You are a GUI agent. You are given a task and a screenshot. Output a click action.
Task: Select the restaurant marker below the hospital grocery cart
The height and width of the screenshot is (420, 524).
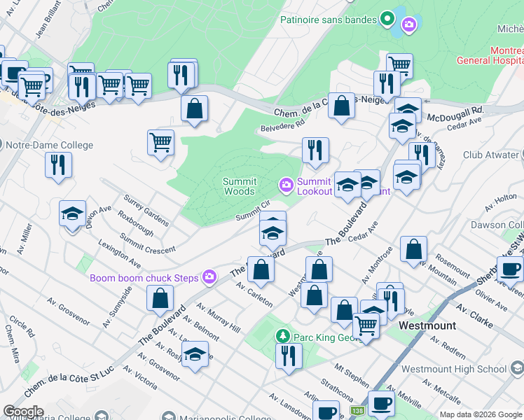387,84
